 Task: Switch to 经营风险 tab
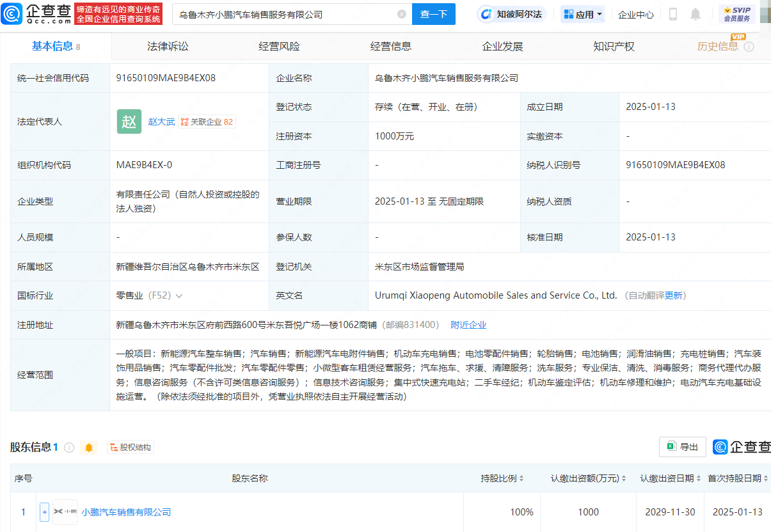click(279, 46)
